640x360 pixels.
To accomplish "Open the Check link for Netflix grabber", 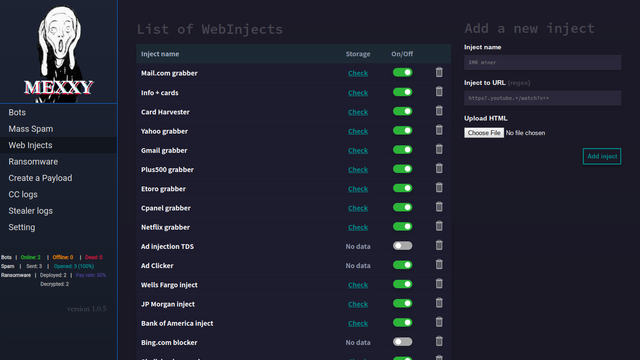I will [x=358, y=227].
